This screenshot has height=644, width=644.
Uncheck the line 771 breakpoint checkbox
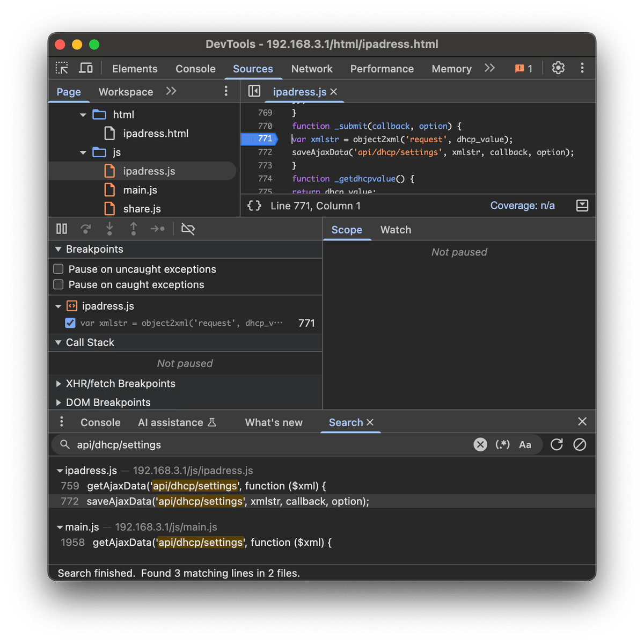70,323
